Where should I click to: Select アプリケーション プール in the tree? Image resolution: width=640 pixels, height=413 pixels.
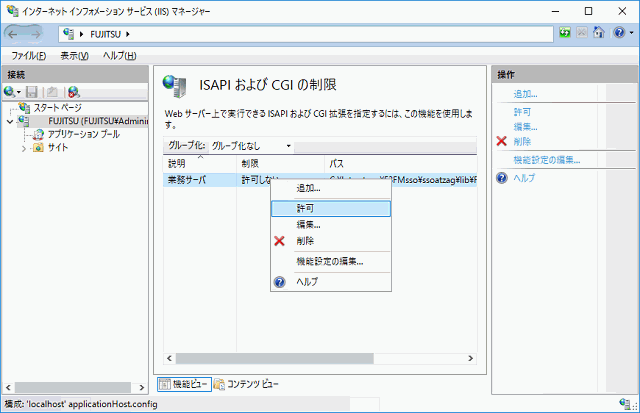tap(84, 134)
